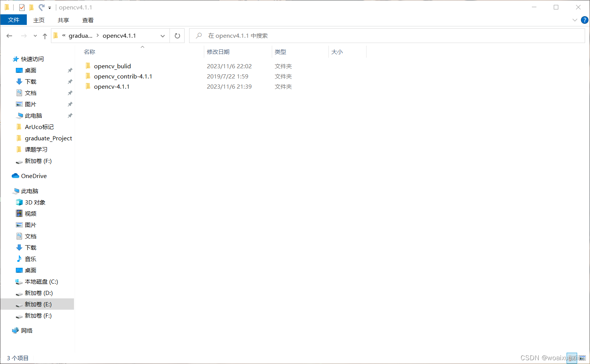Expand the recent locations chevron beside the forward arrow
Image resolution: width=590 pixels, height=364 pixels.
(x=35, y=35)
